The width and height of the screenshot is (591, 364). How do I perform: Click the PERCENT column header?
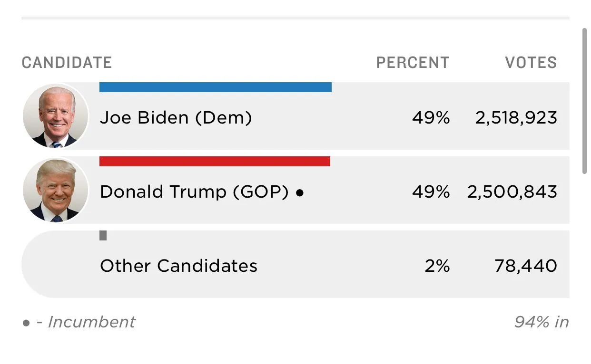point(413,63)
